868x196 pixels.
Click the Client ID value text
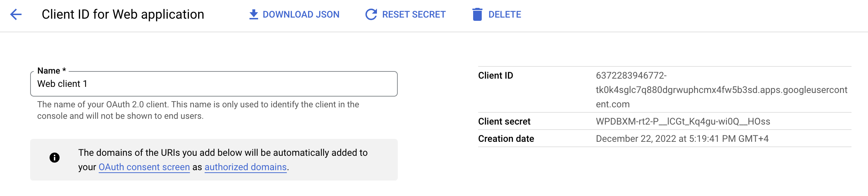coord(722,90)
